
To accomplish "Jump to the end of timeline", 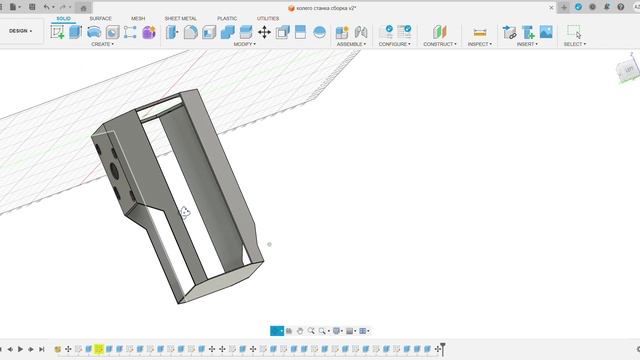I will click(42, 349).
